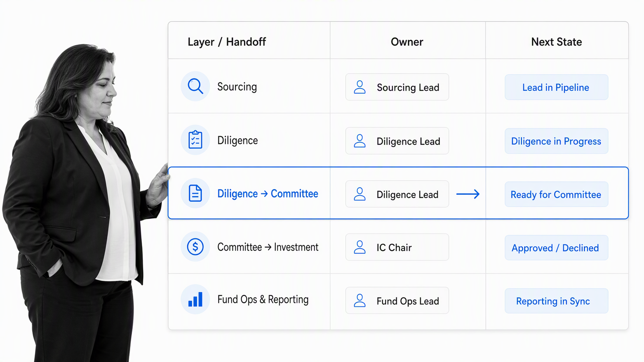Viewport: 644px width, 362px height.
Task: Open the IC Chair owner chip
Action: coord(397,247)
